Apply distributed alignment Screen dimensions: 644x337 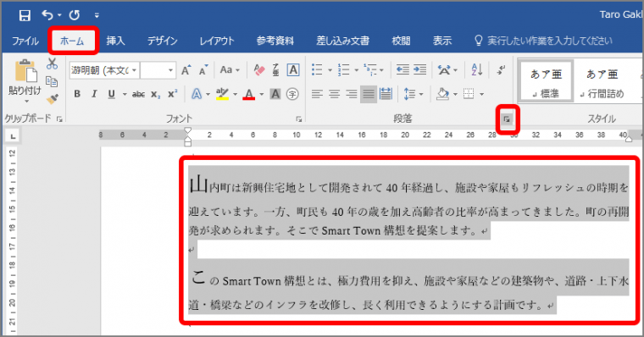(x=386, y=94)
